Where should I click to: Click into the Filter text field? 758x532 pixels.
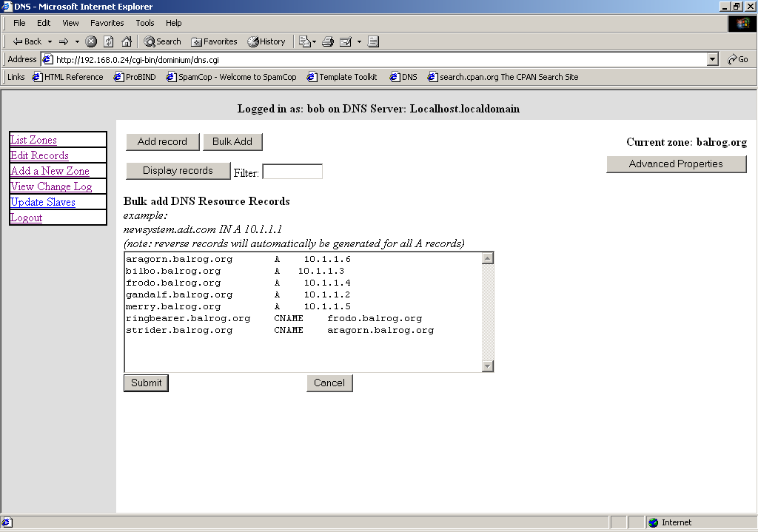click(x=292, y=172)
